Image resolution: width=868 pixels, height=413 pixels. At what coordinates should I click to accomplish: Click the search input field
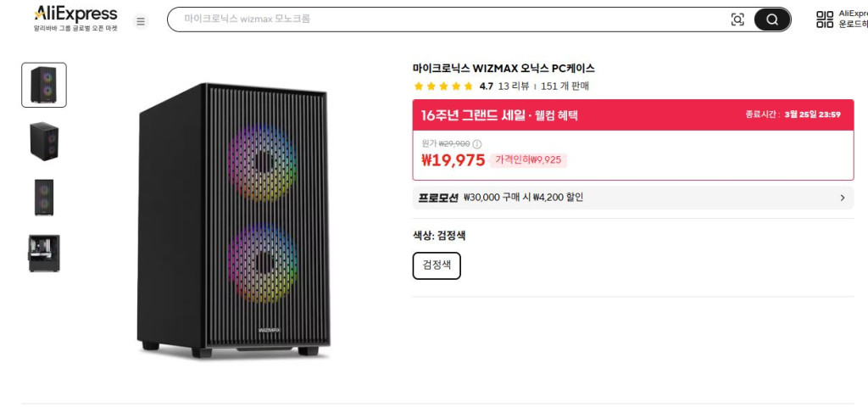click(x=449, y=19)
